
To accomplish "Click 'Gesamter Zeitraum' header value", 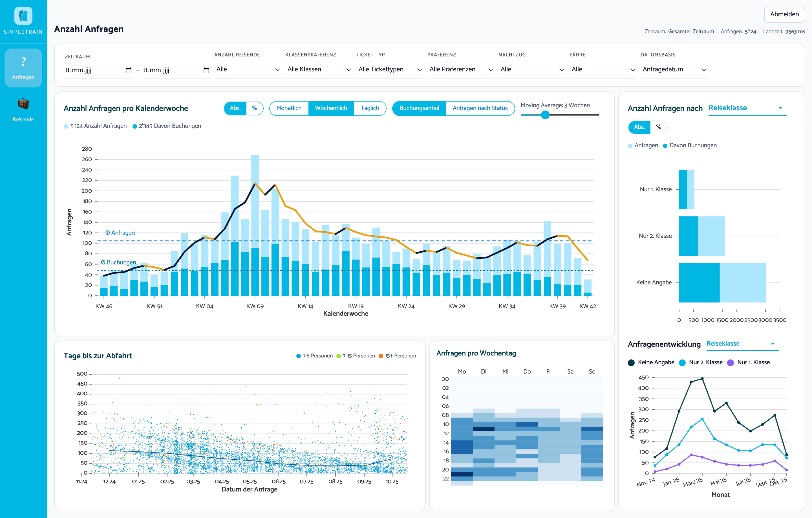I will pos(691,32).
